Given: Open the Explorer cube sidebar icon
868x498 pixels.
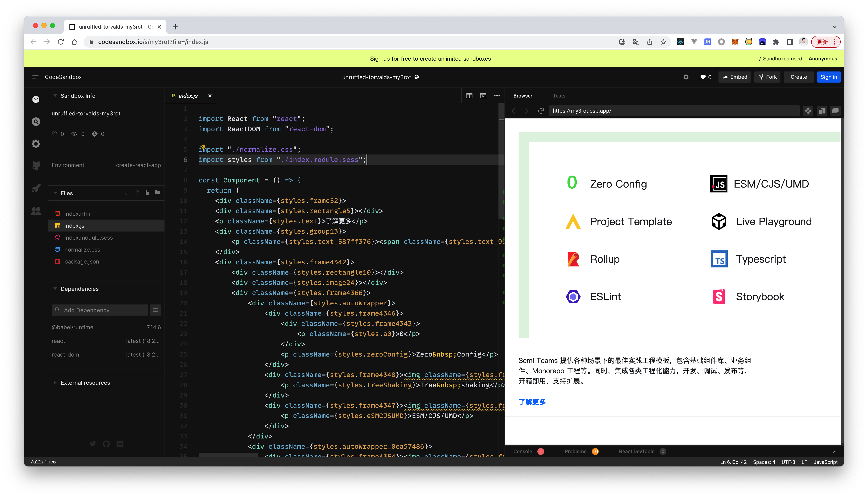Looking at the screenshot, I should (36, 99).
